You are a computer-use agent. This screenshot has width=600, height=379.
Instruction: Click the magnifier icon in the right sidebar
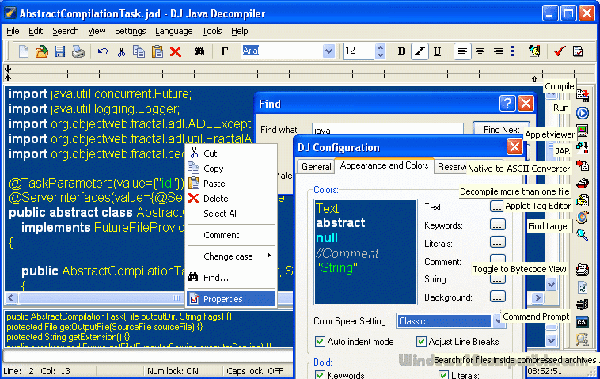(582, 234)
